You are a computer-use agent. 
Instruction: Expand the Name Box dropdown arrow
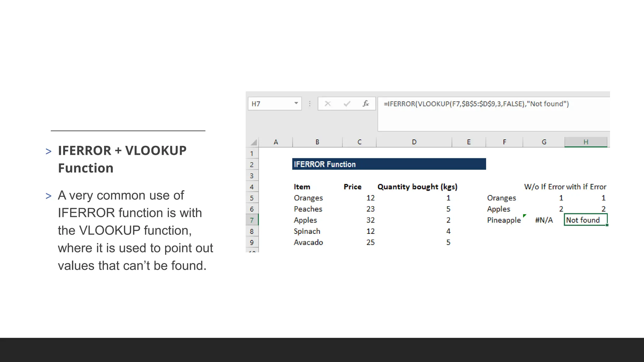[296, 103]
